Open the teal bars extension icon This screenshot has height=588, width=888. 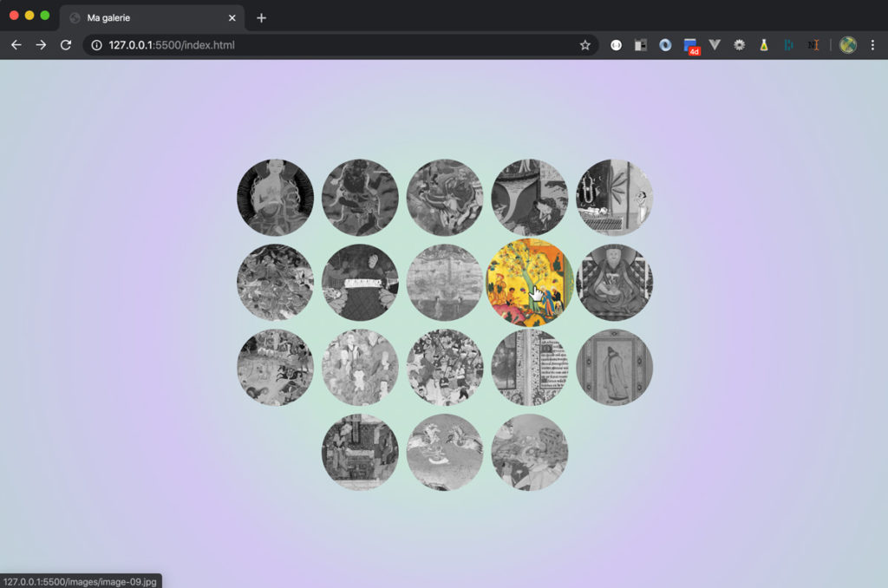(788, 45)
